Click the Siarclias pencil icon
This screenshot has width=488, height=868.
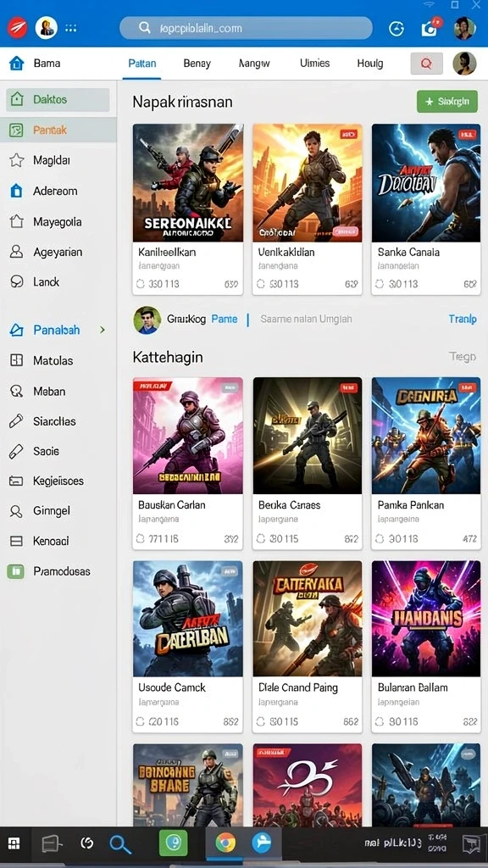coord(16,421)
